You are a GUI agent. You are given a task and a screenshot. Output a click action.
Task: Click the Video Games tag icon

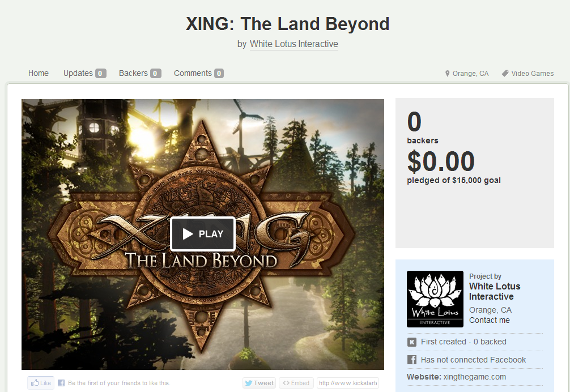(505, 74)
